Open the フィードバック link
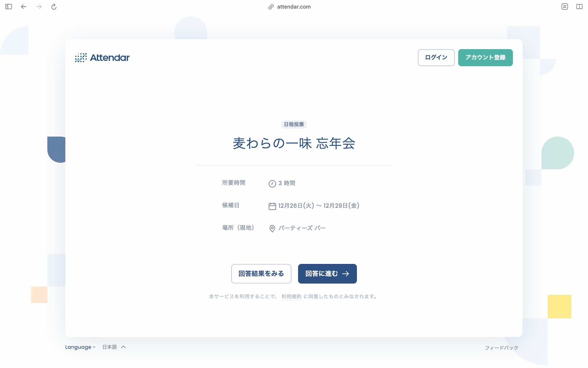 pos(502,348)
